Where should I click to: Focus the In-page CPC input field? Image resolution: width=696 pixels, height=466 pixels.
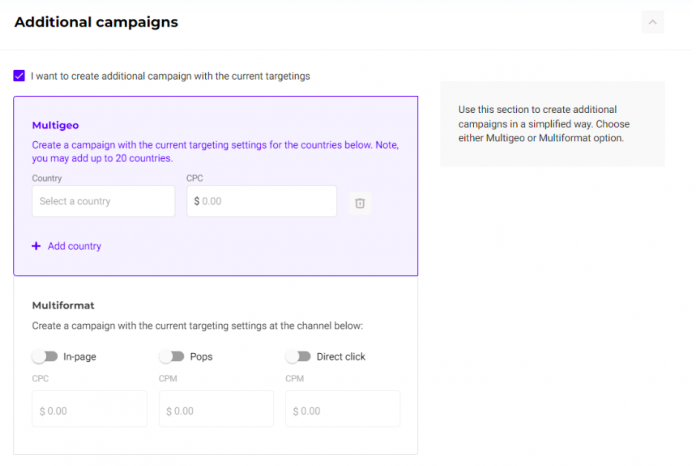[89, 410]
